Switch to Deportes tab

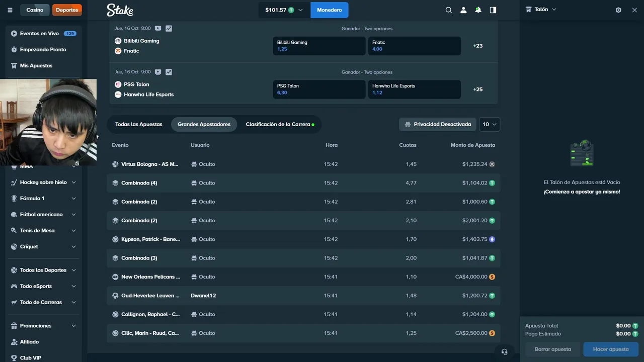click(x=67, y=10)
